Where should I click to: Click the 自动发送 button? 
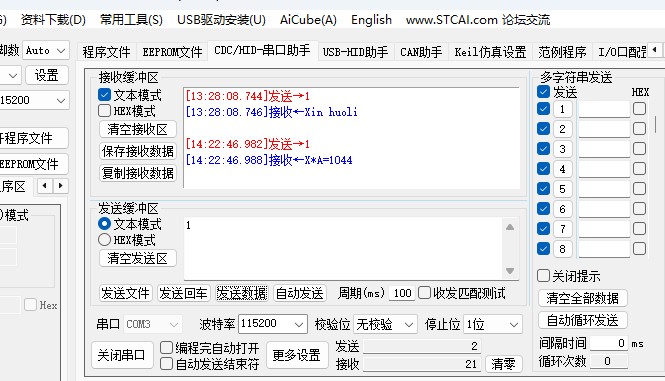299,293
